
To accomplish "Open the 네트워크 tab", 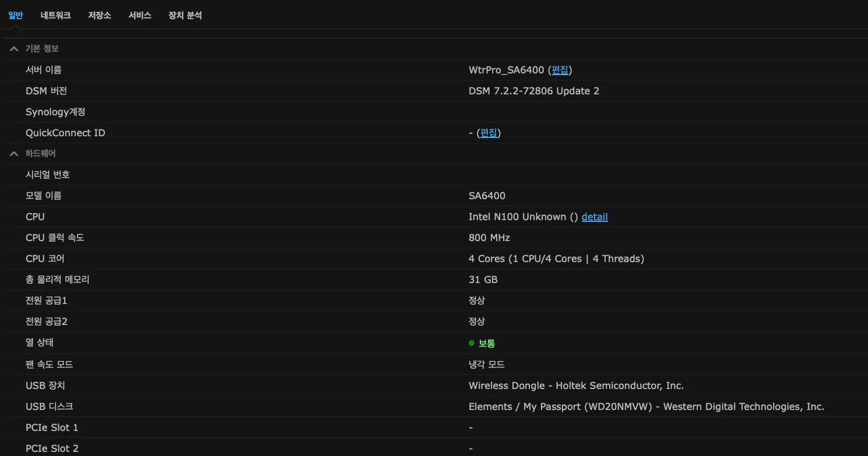I will click(55, 16).
